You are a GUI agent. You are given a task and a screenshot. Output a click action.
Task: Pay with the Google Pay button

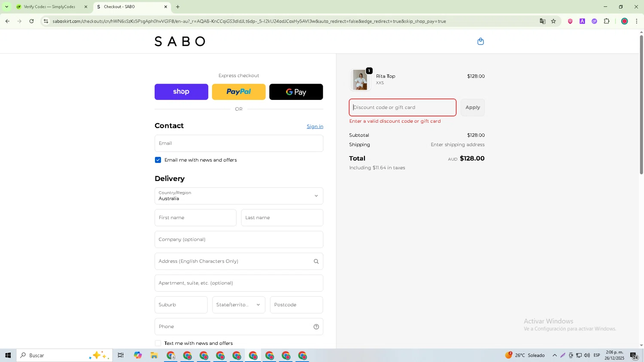coord(296,92)
